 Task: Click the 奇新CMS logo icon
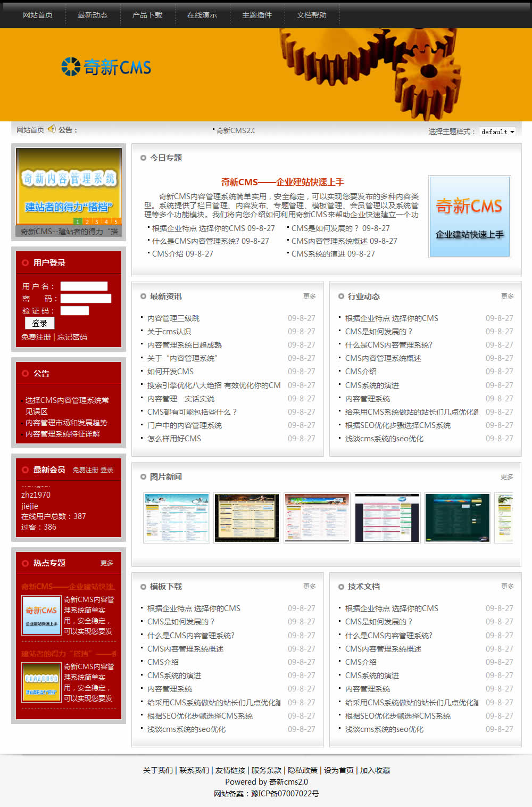coord(70,66)
